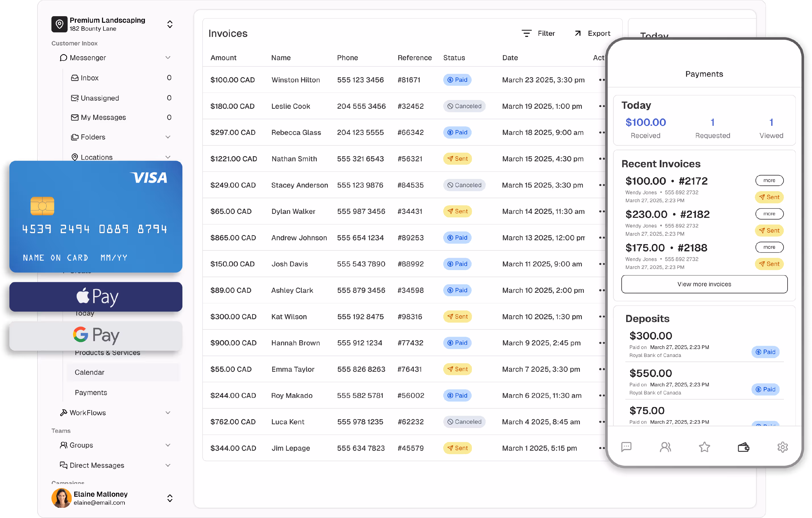Open the star reviews tab in phone nav
Image resolution: width=812 pixels, height=518 pixels.
pos(704,447)
